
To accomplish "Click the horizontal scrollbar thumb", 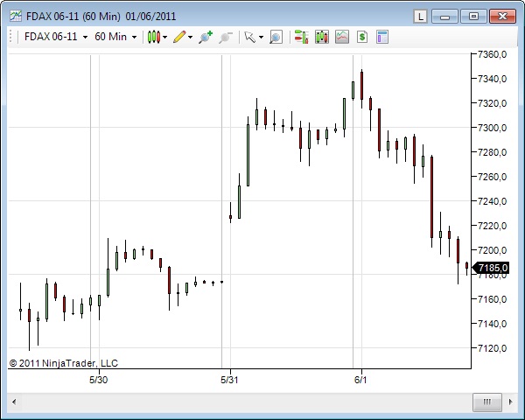I will point(486,402).
